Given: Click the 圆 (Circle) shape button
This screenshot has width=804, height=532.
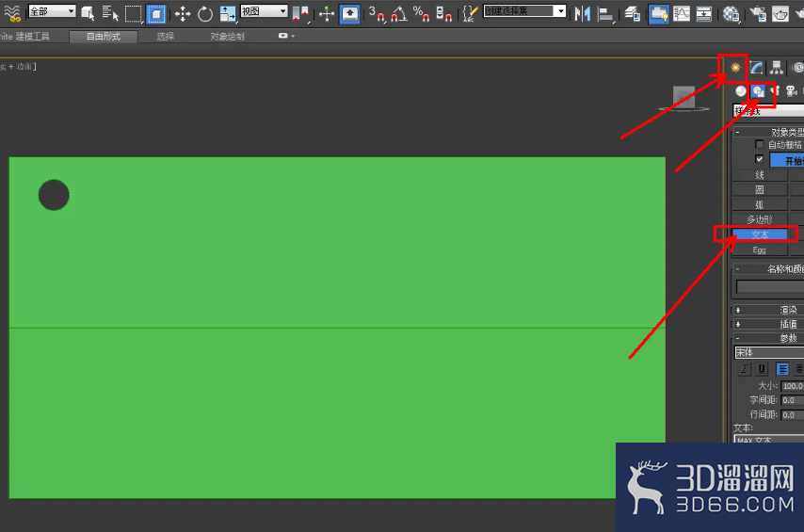Looking at the screenshot, I should point(760,190).
